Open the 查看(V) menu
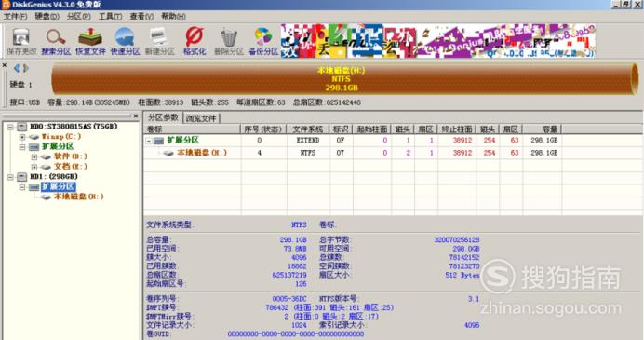The width and height of the screenshot is (644, 340). (141, 17)
